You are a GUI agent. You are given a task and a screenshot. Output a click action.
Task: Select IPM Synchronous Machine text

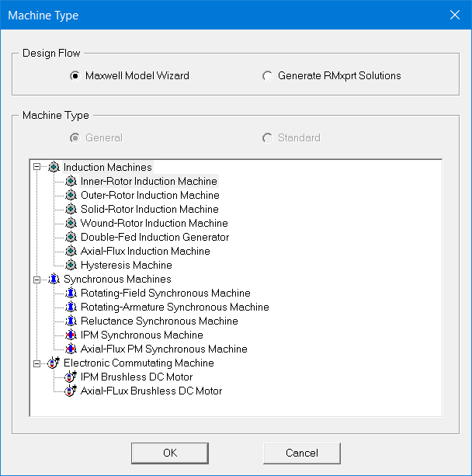[x=142, y=335]
